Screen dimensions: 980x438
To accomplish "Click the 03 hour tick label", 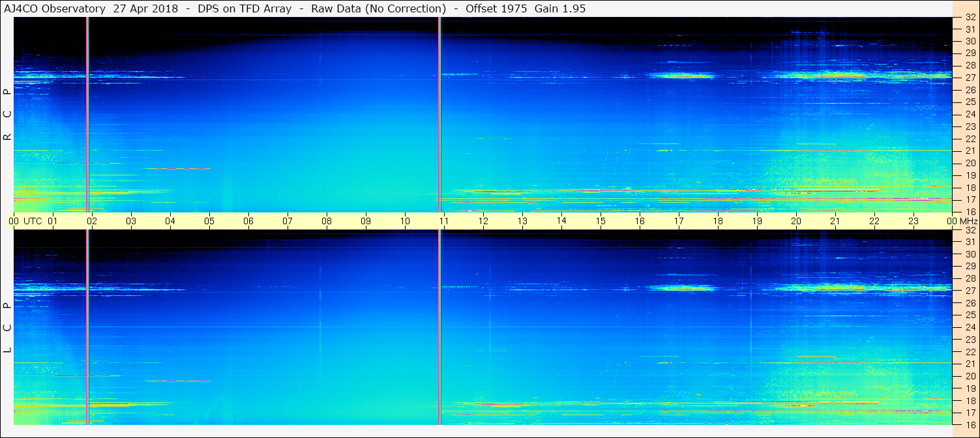I will [x=131, y=221].
